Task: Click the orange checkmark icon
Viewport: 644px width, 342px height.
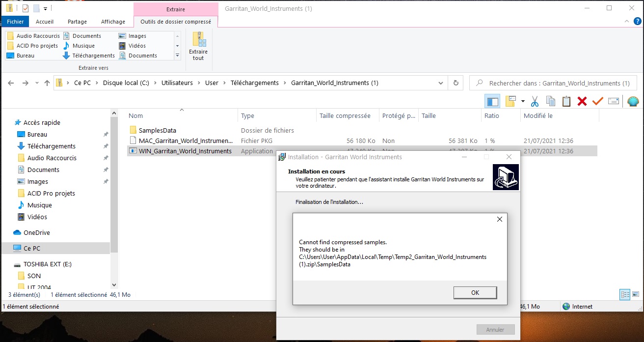Action: (x=597, y=101)
